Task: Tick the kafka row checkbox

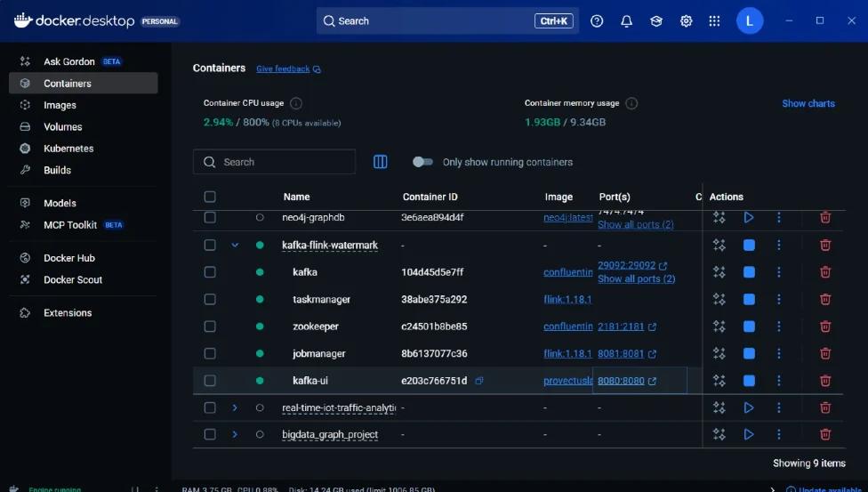Action: pos(210,272)
